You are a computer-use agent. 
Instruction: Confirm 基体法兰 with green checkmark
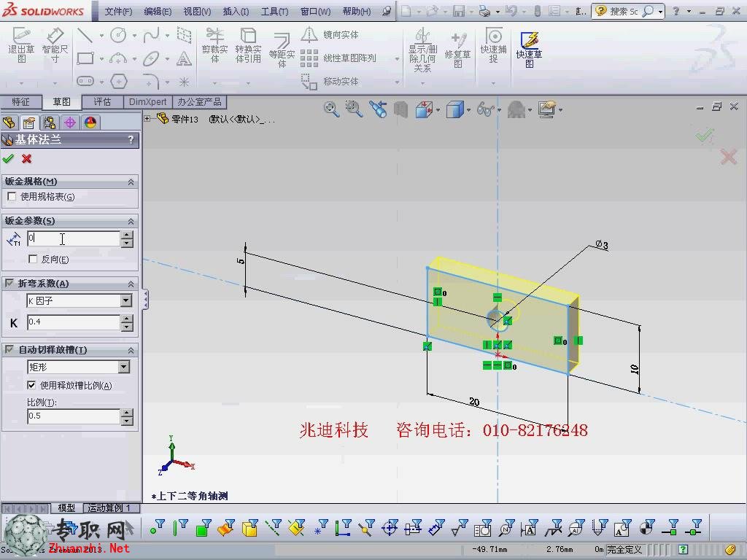coord(8,158)
